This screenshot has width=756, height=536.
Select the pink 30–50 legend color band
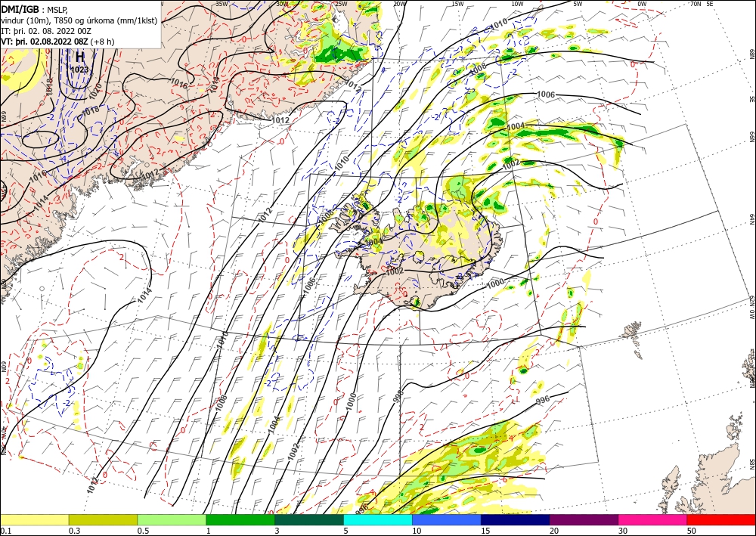(653, 519)
